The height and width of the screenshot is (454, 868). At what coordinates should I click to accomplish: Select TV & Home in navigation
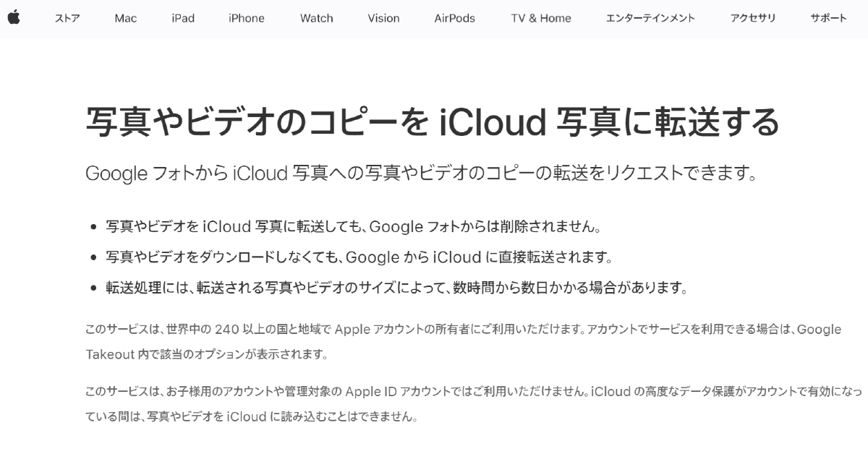[540, 18]
